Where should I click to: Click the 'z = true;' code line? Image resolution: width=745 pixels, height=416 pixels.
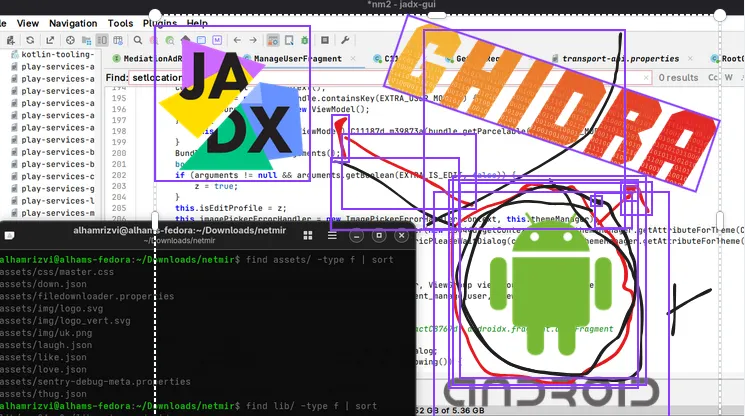[x=216, y=186]
